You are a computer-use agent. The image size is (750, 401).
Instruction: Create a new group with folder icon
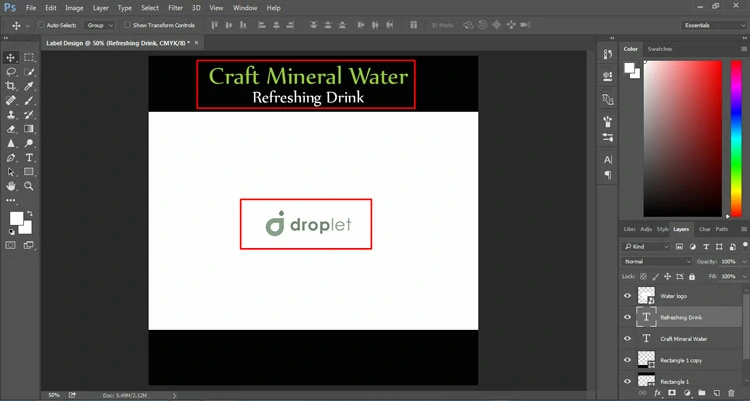(702, 394)
